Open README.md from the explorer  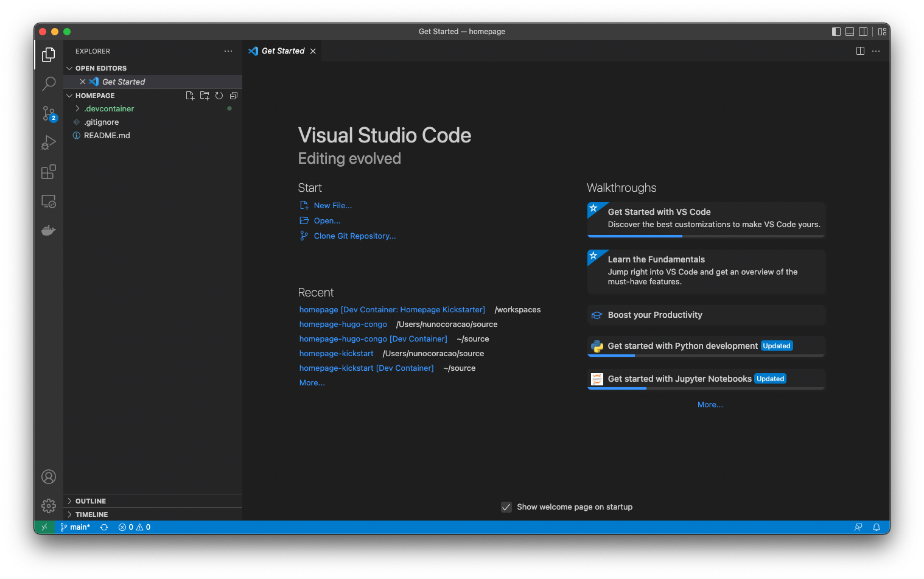tap(107, 136)
